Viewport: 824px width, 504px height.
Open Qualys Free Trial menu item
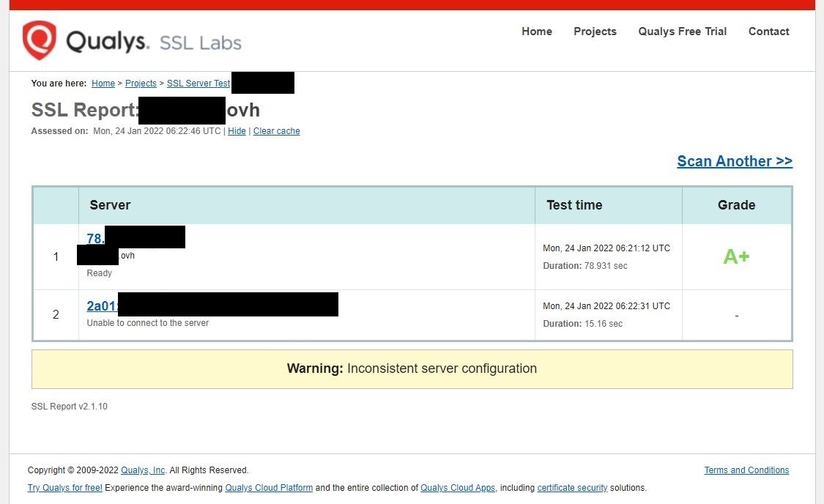[682, 31]
